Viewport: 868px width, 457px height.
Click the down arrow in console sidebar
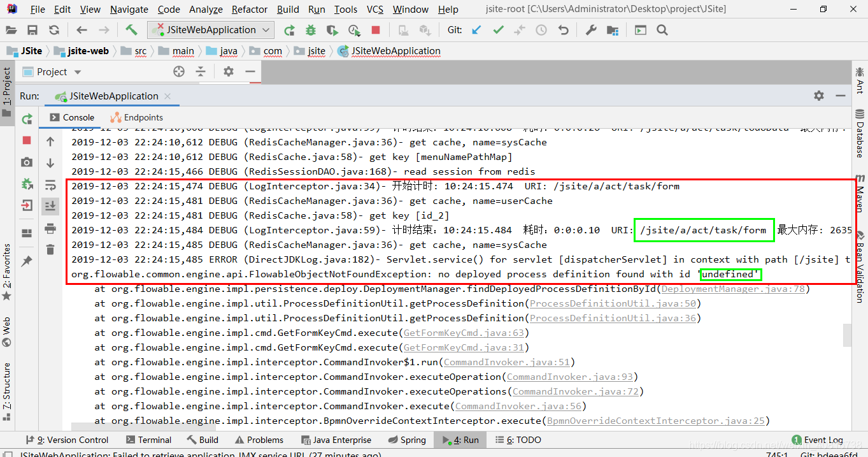50,163
